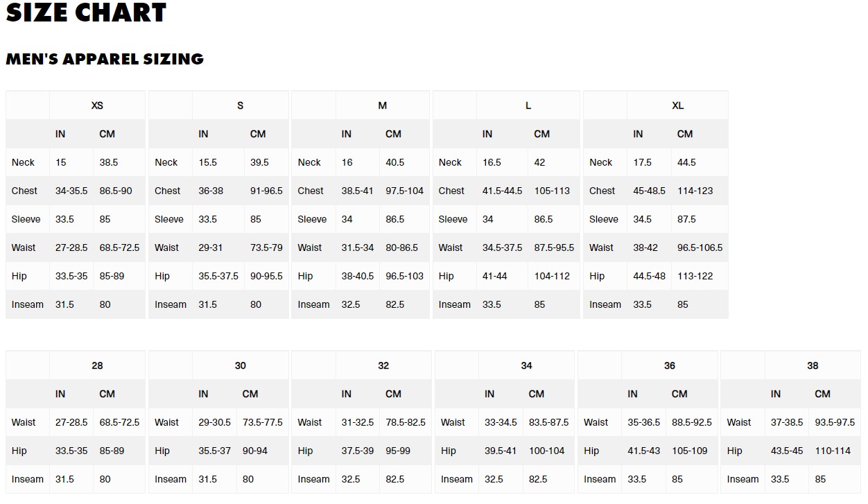Click the Hip row label in size 34 table
Viewport: 868px width, 504px height.
(449, 451)
